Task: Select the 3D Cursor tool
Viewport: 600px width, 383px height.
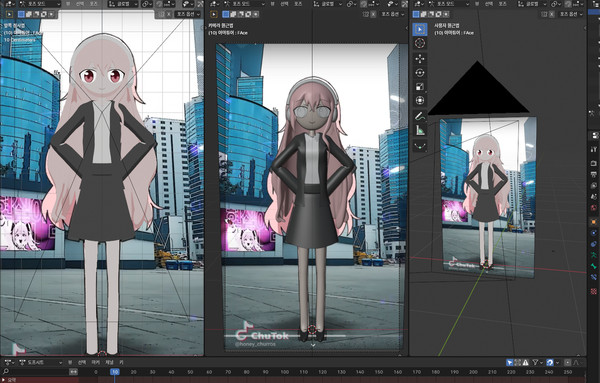Action: (420, 43)
